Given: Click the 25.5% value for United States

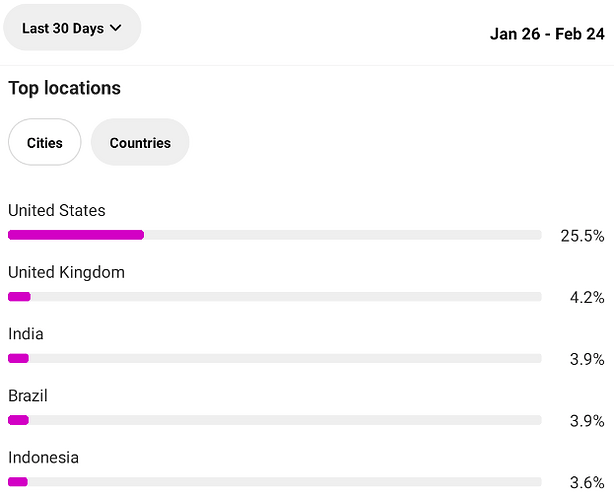Looking at the screenshot, I should (x=582, y=236).
